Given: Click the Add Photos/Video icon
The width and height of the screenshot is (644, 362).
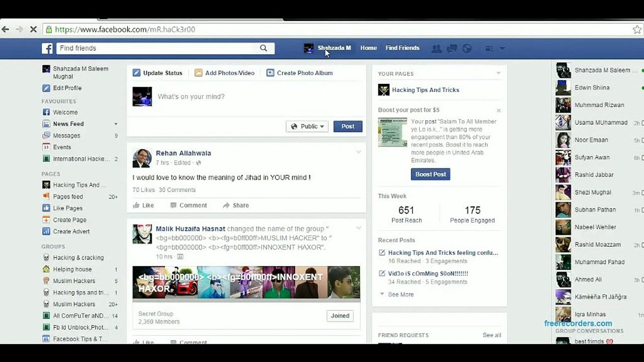Looking at the screenshot, I should (x=198, y=73).
